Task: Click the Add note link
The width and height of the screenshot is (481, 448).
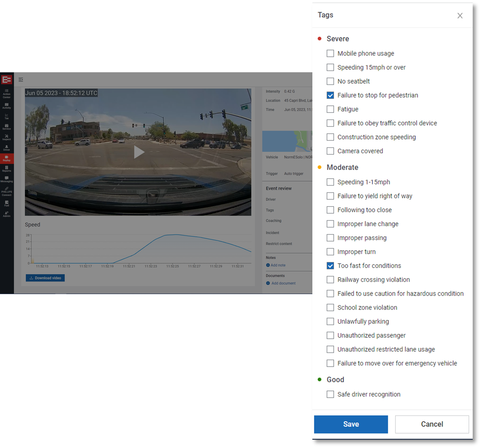Action: (x=278, y=265)
